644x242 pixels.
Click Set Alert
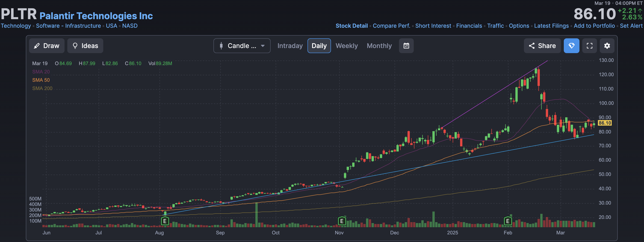tap(631, 26)
